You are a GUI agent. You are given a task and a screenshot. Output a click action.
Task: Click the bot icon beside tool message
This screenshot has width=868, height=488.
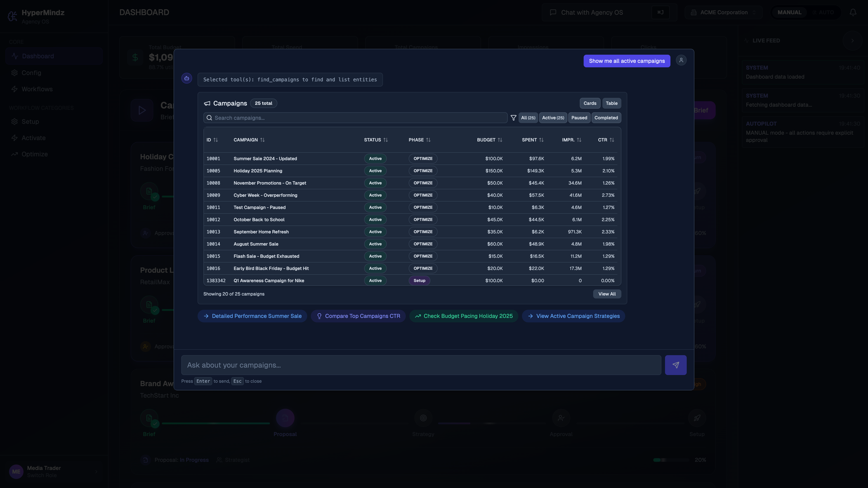coord(187,78)
